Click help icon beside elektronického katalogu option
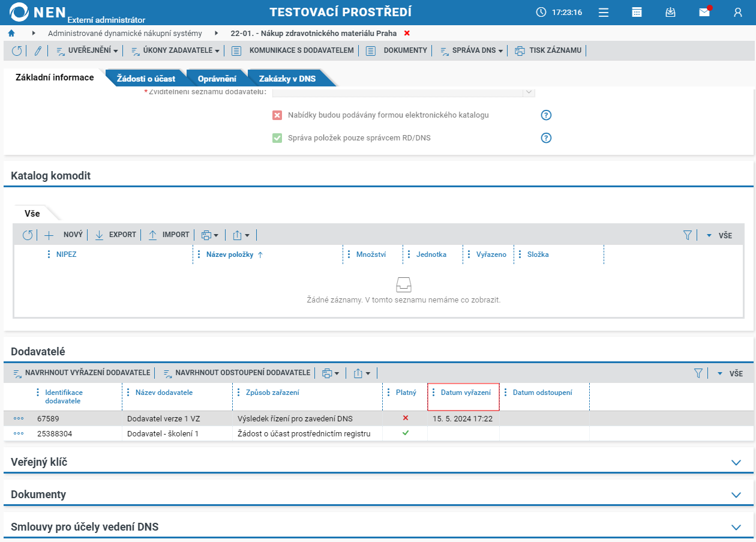The image size is (756, 542). click(546, 115)
